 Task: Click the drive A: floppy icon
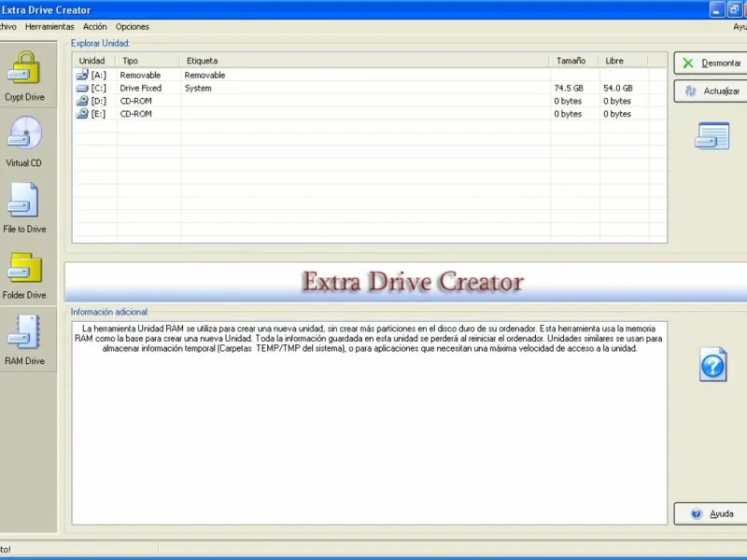(82, 75)
